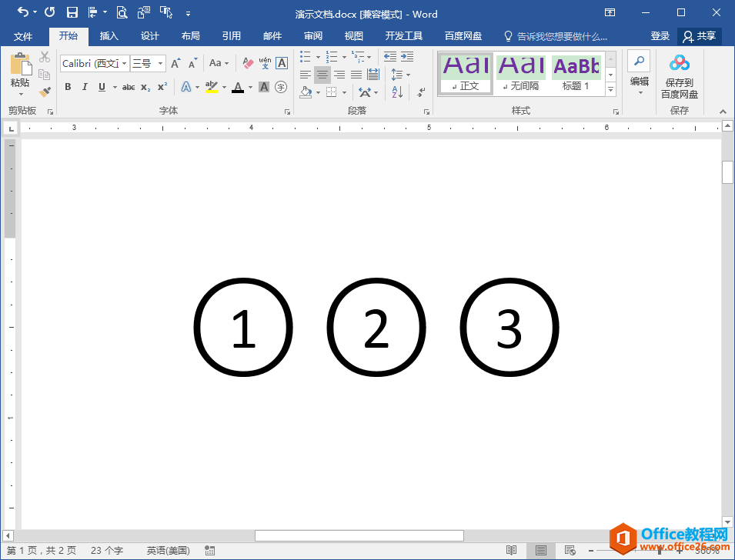Expand the Styles gallery more arrow

(x=611, y=89)
